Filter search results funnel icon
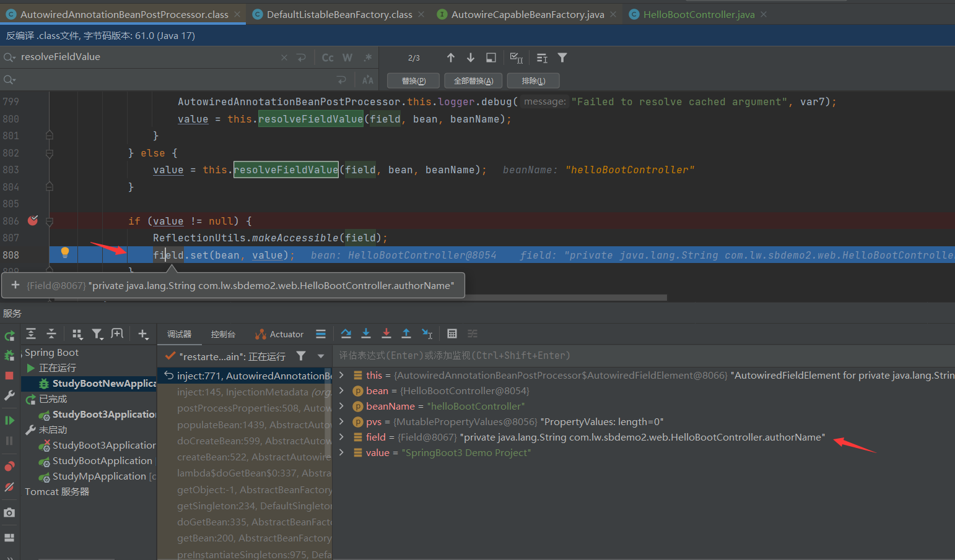 562,58
